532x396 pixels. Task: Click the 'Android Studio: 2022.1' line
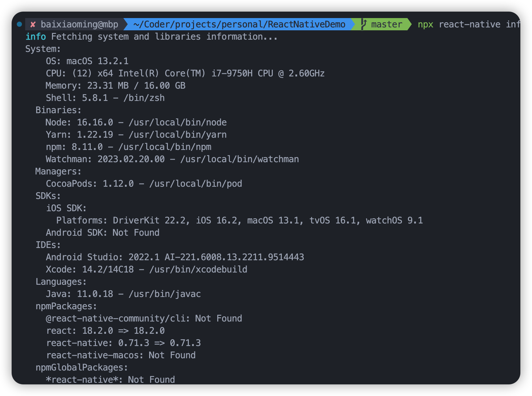click(x=175, y=257)
